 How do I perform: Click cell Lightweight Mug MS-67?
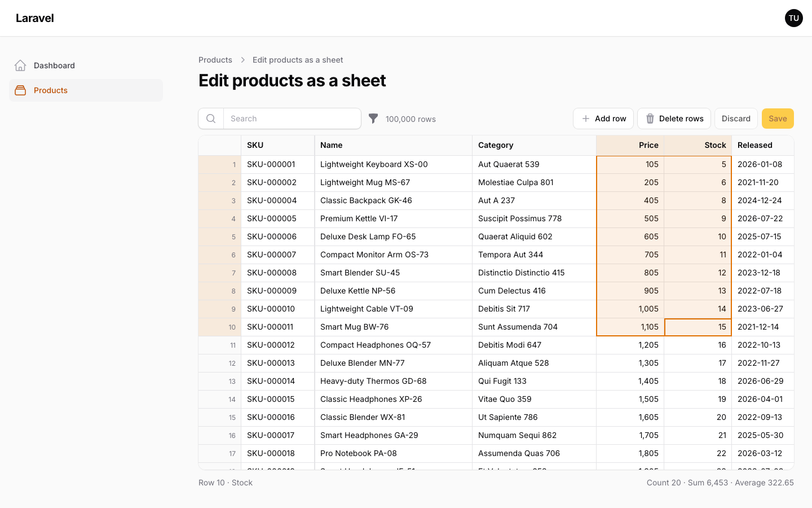(394, 183)
